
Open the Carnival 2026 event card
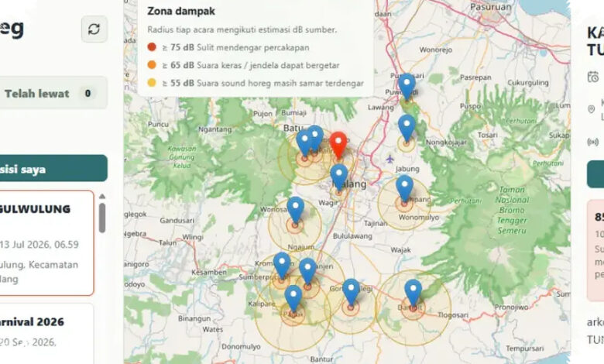[46, 334]
